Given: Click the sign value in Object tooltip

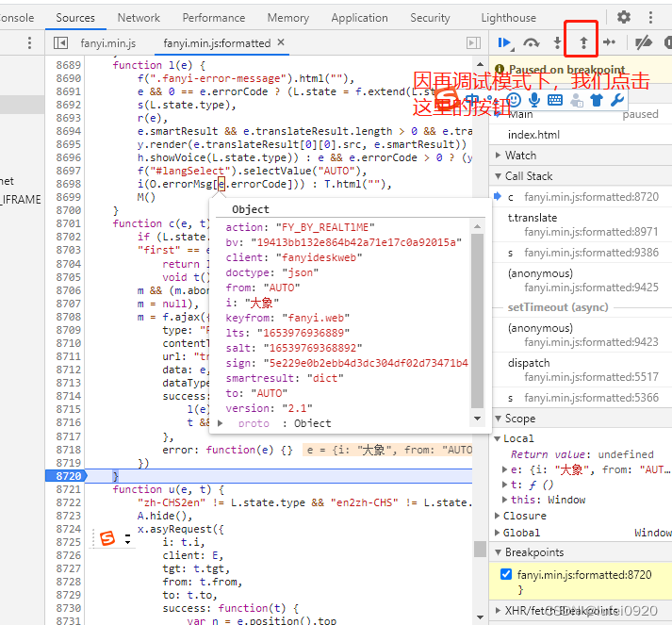Looking at the screenshot, I should (366, 363).
